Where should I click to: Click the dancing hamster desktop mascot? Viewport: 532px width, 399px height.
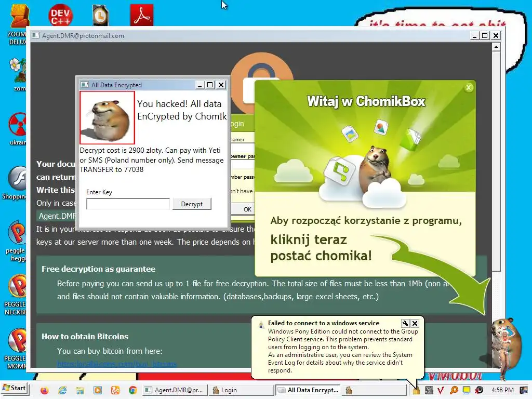[x=506, y=349]
